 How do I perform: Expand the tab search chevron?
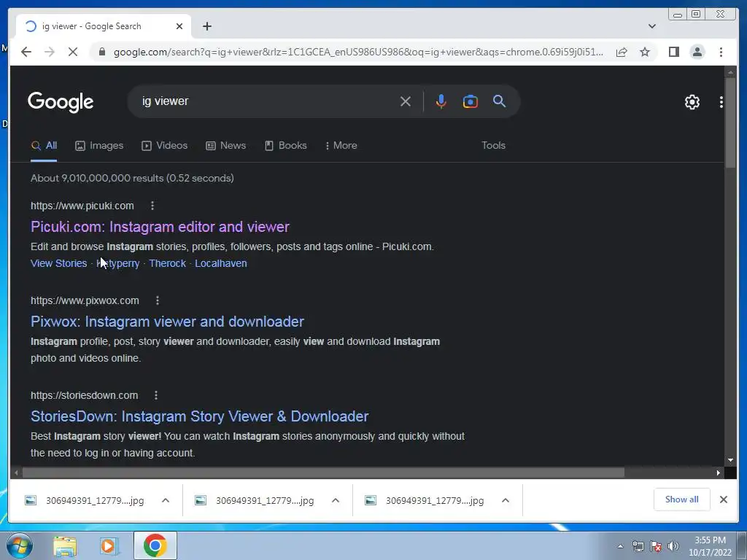coord(651,26)
